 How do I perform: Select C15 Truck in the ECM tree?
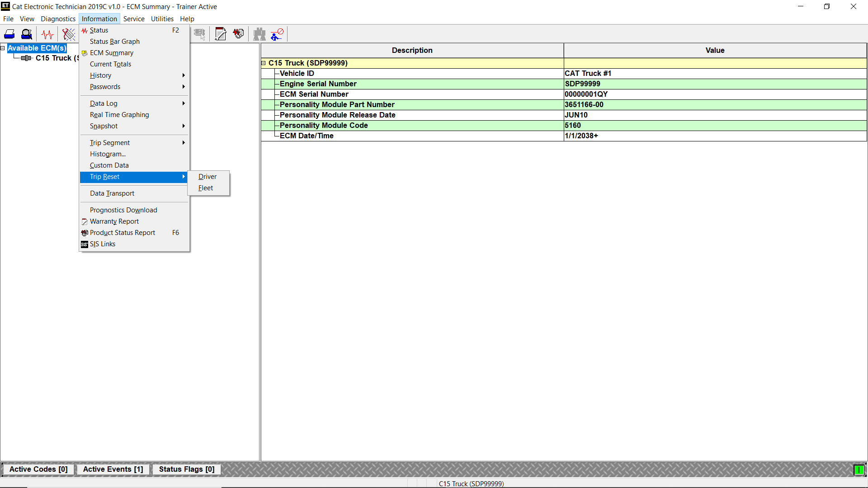(x=54, y=58)
